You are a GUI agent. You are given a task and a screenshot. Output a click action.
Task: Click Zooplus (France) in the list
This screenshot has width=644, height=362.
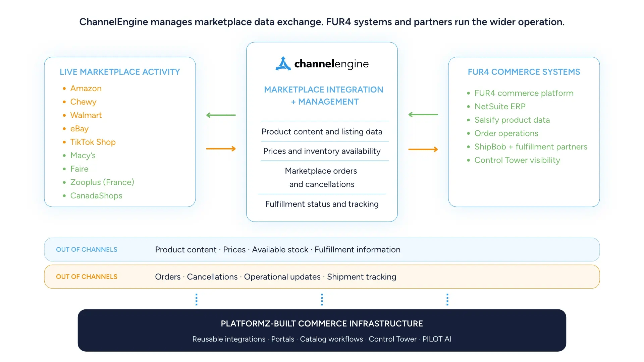(x=102, y=182)
